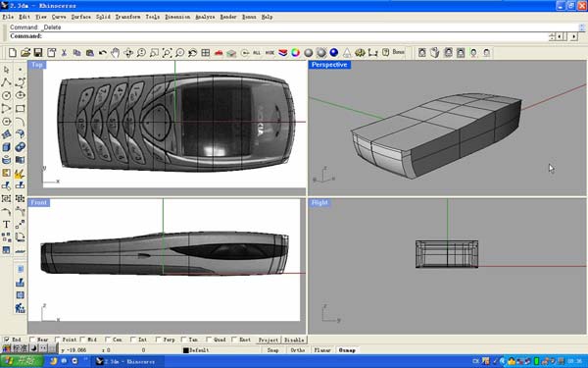This screenshot has height=368, width=588.
Task: Click the color wheel icon
Action: click(296, 53)
